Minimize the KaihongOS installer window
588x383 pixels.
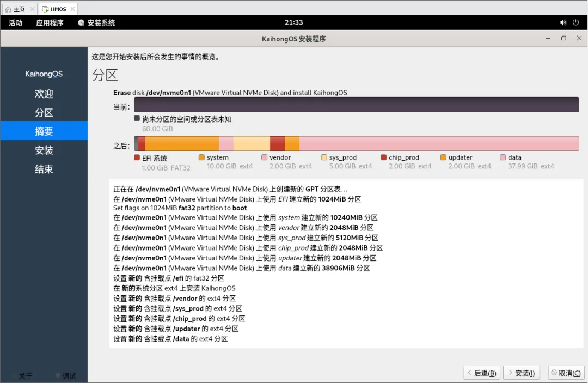pos(548,38)
